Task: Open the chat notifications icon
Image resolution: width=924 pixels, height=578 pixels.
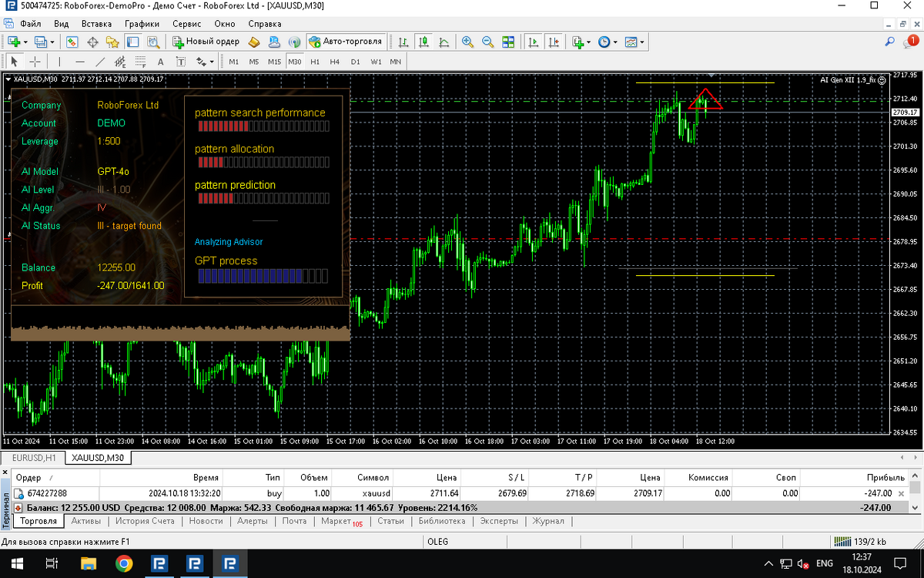Action: click(909, 41)
